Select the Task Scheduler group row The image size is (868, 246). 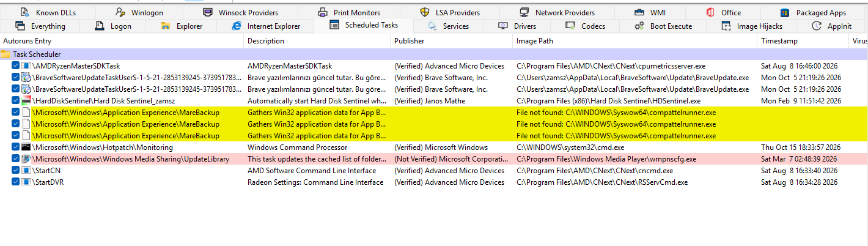[x=434, y=54]
